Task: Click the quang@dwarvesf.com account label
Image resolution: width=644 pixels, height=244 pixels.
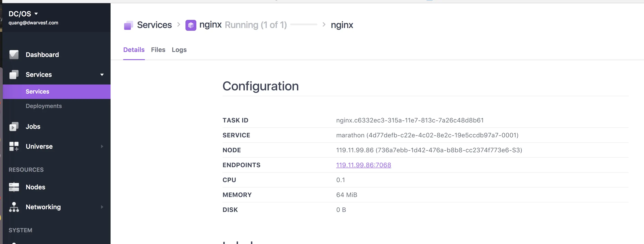Action: 33,23
